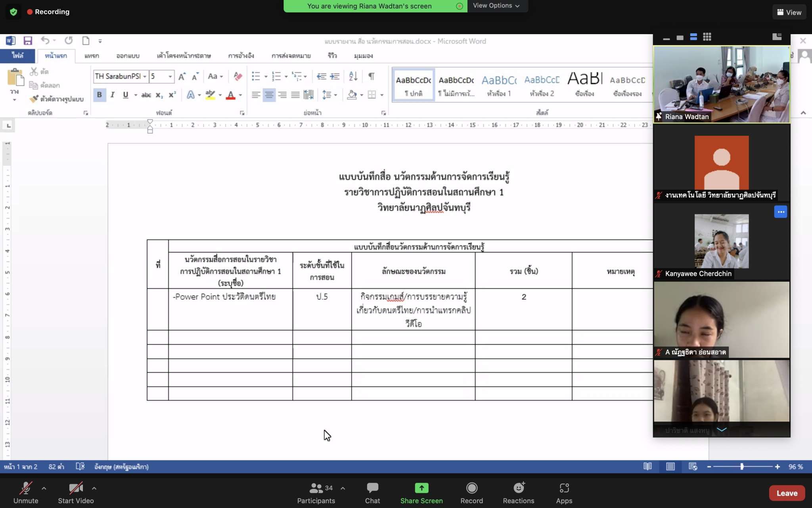Select the format painter brush icon
Image resolution: width=812 pixels, height=508 pixels.
tap(34, 99)
